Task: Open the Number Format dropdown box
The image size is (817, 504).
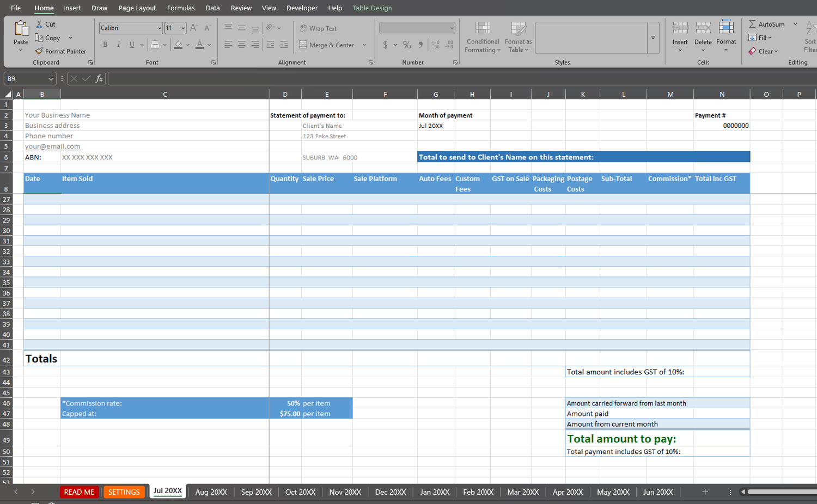Action: pos(417,28)
